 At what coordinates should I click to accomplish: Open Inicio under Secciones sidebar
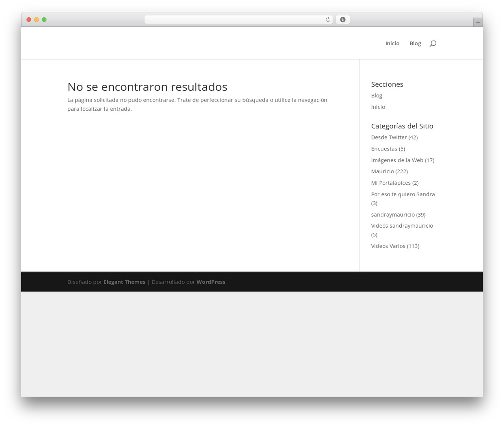(x=378, y=107)
